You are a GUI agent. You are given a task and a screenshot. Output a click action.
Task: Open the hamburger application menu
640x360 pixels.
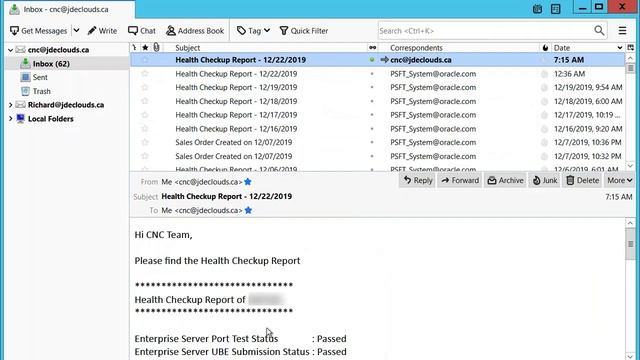tap(622, 31)
